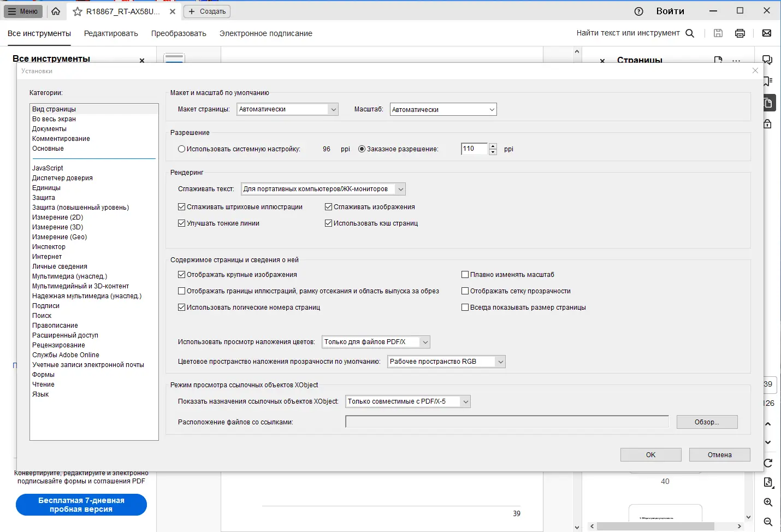Click the zoom out magnifier icon
781x532 pixels.
pos(768,522)
